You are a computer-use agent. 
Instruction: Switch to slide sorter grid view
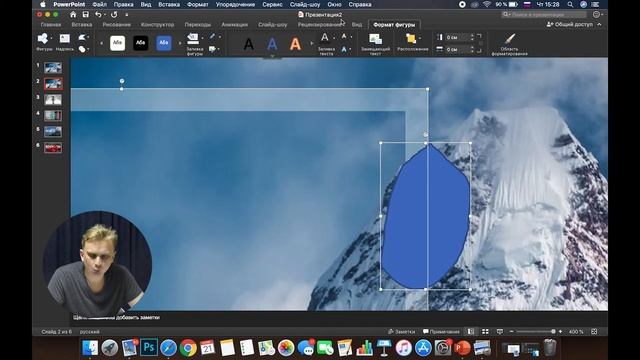tap(485, 331)
